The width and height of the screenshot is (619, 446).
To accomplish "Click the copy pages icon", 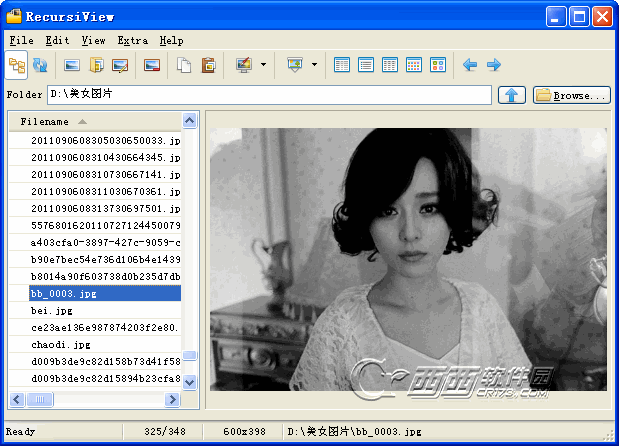I will tap(184, 65).
